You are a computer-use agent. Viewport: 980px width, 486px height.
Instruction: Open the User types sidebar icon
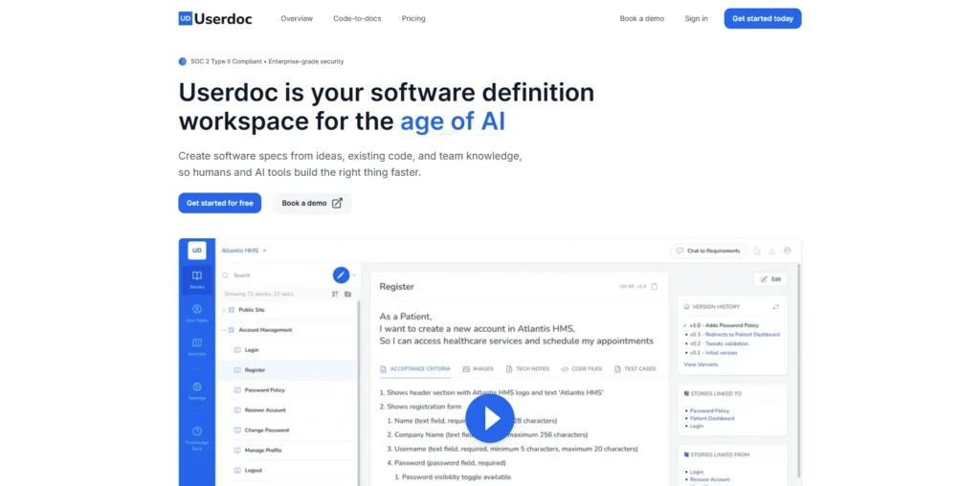point(197,314)
